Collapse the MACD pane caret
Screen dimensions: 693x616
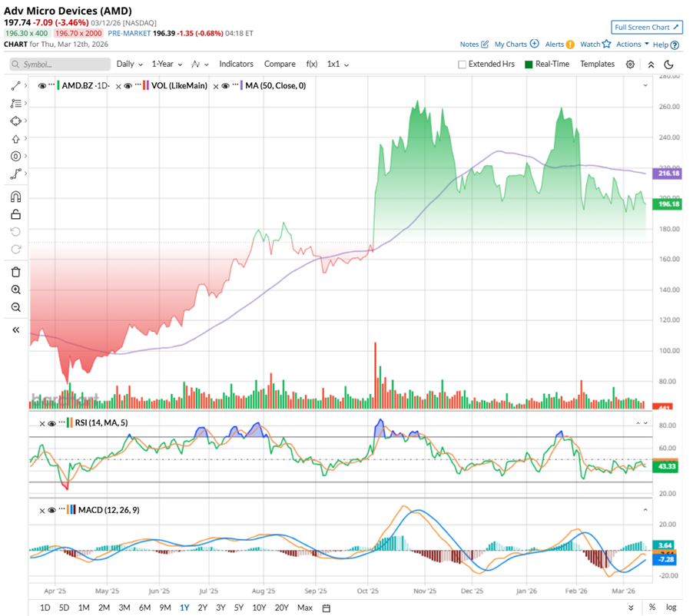point(645,510)
